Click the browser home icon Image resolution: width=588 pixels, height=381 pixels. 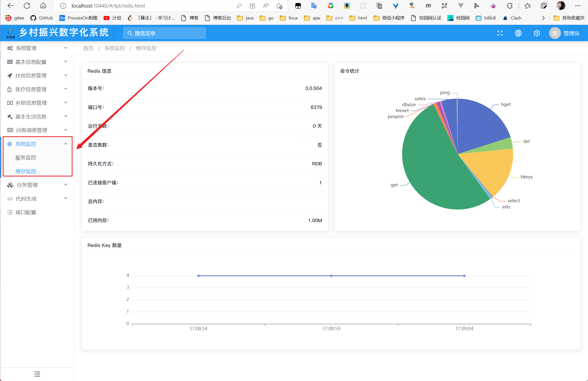click(x=43, y=6)
